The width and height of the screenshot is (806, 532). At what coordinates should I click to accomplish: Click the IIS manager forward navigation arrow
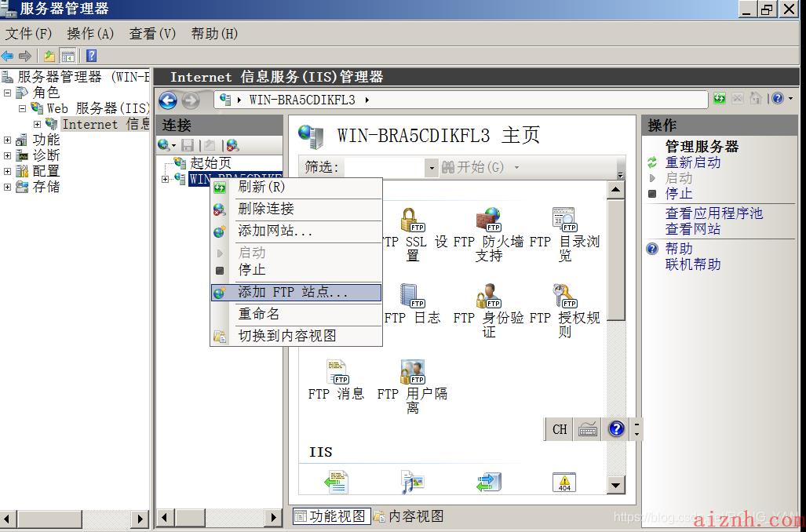click(191, 100)
